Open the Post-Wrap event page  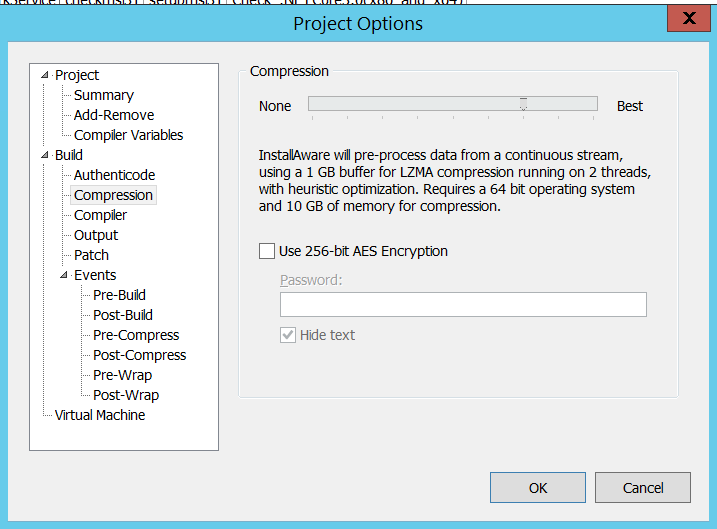(x=126, y=395)
